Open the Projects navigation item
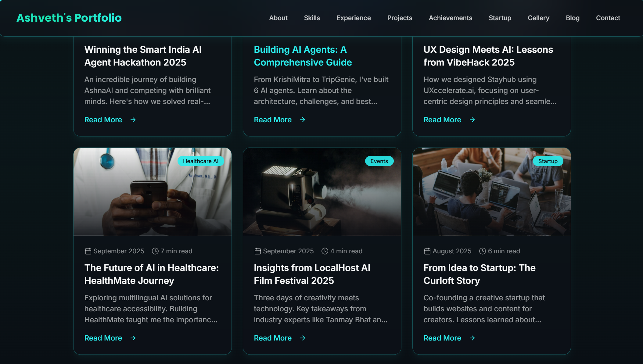The width and height of the screenshot is (643, 364). point(400,18)
